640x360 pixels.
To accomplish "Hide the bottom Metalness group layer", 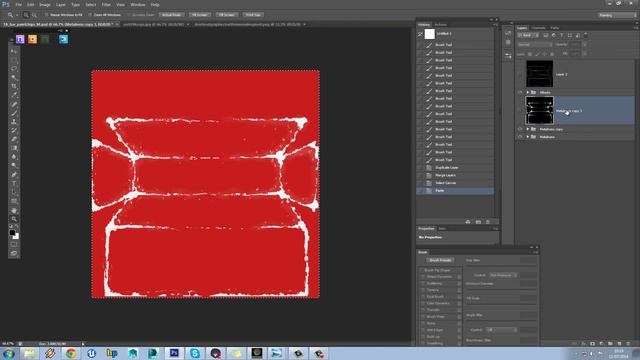I will (520, 137).
